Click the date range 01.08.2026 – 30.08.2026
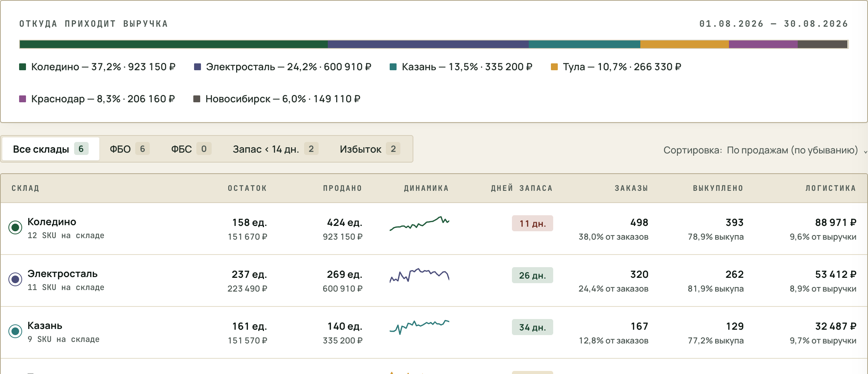 pyautogui.click(x=774, y=24)
